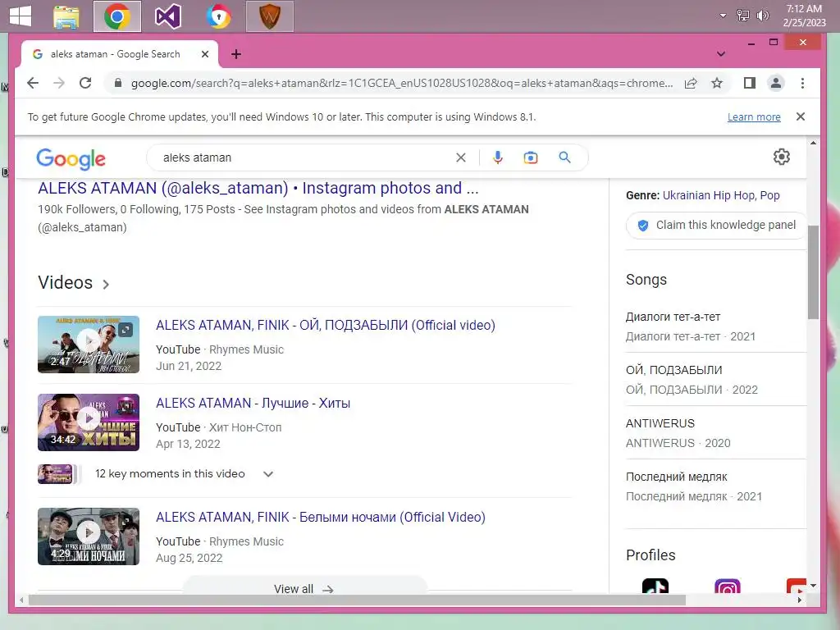Click the volume speaker tray icon
Image resolution: width=840 pixels, height=630 pixels.
point(762,16)
